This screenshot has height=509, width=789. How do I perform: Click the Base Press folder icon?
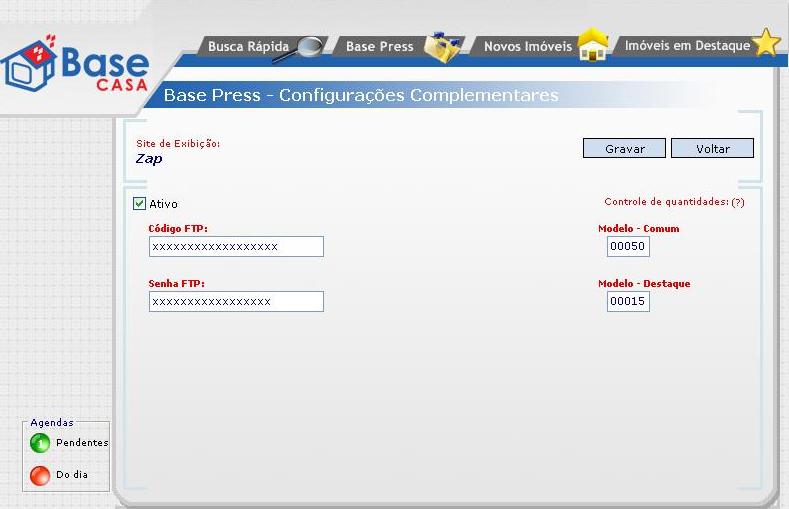[442, 47]
